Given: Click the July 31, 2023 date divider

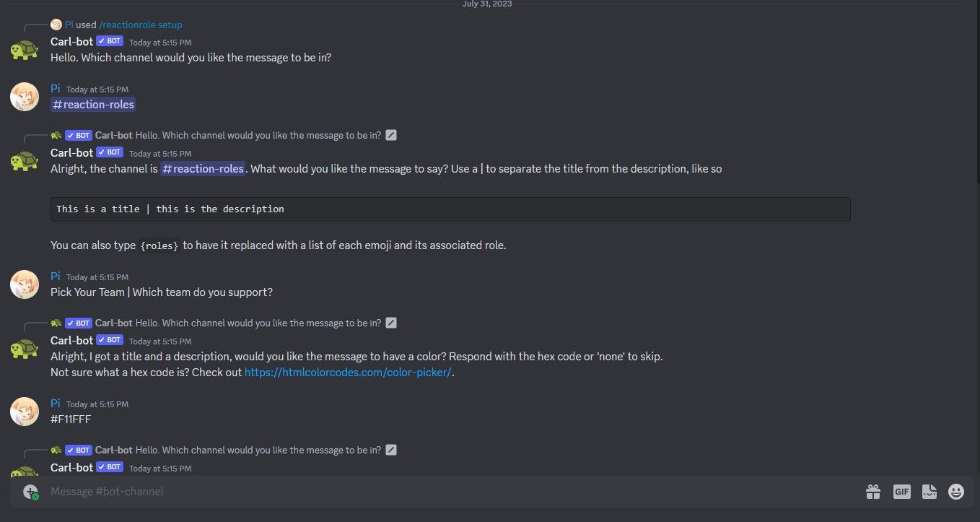Looking at the screenshot, I should coord(487,4).
